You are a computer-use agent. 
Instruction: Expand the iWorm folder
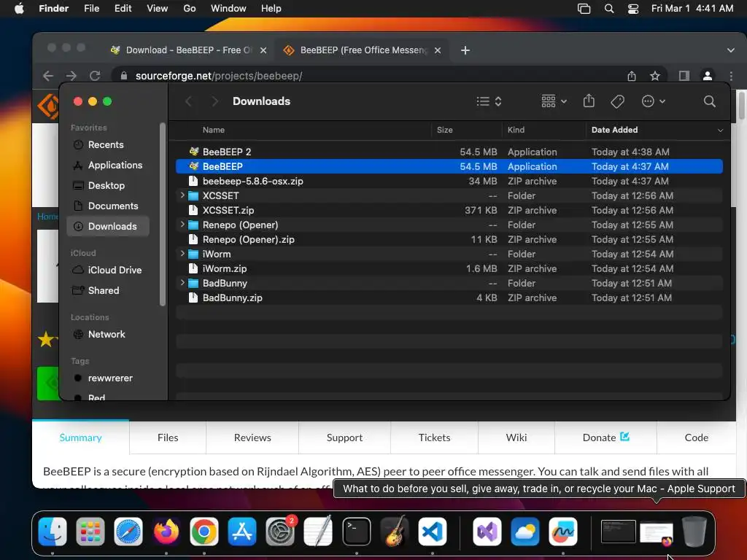click(182, 254)
